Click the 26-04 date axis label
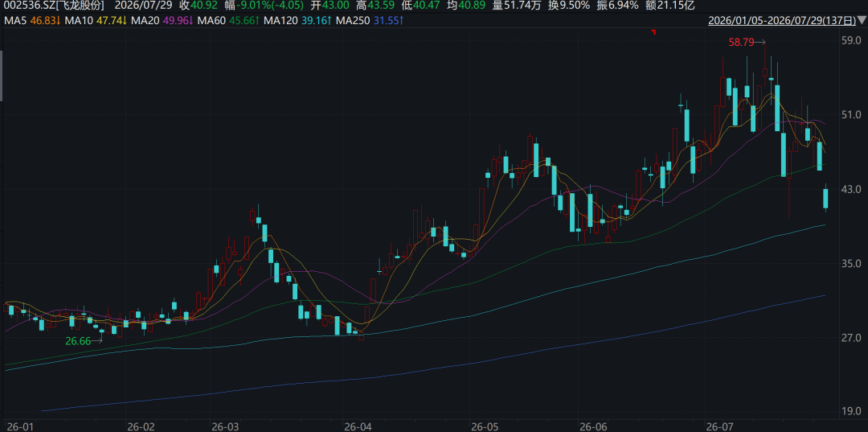 coord(358,427)
